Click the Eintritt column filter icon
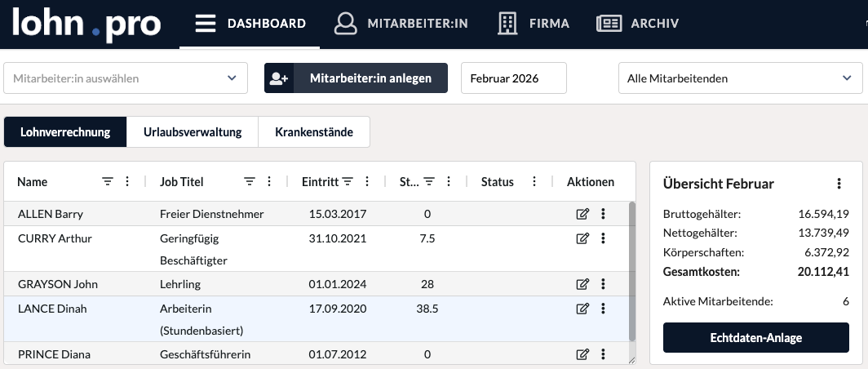868x369 pixels. coord(348,182)
